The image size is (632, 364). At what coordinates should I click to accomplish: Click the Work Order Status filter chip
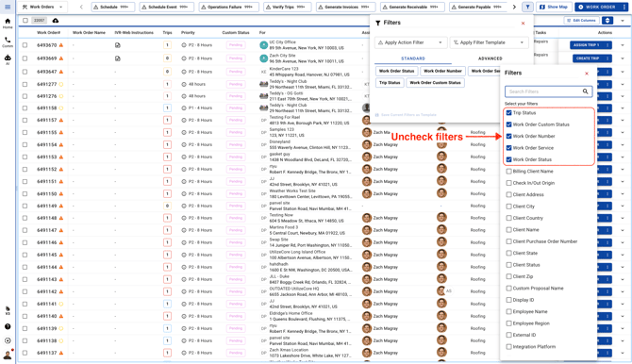(x=396, y=71)
